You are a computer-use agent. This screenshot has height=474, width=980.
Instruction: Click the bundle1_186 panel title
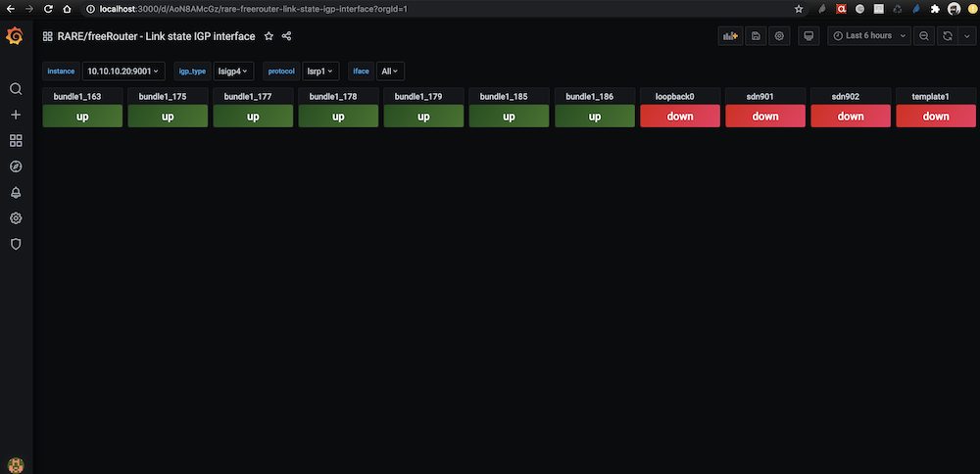[589, 97]
